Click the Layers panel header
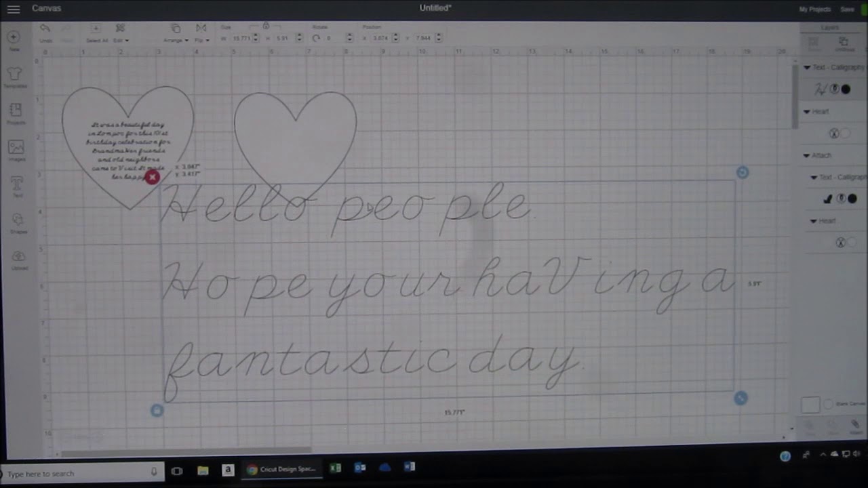This screenshot has width=868, height=488. tap(830, 28)
